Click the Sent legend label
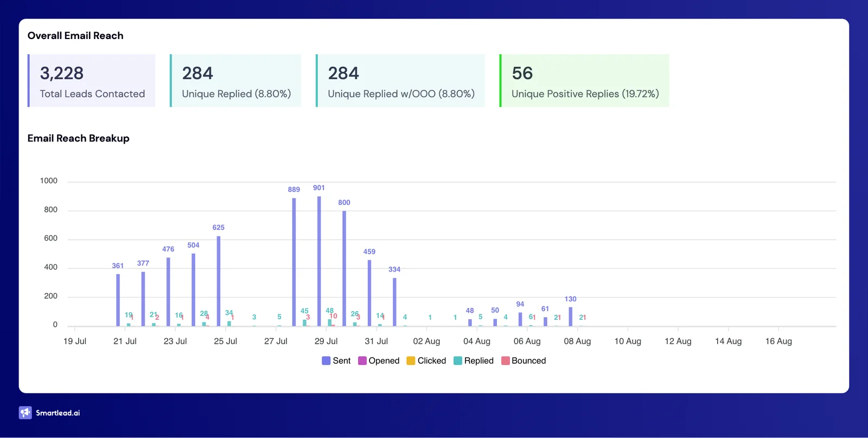868x438 pixels. coord(342,360)
